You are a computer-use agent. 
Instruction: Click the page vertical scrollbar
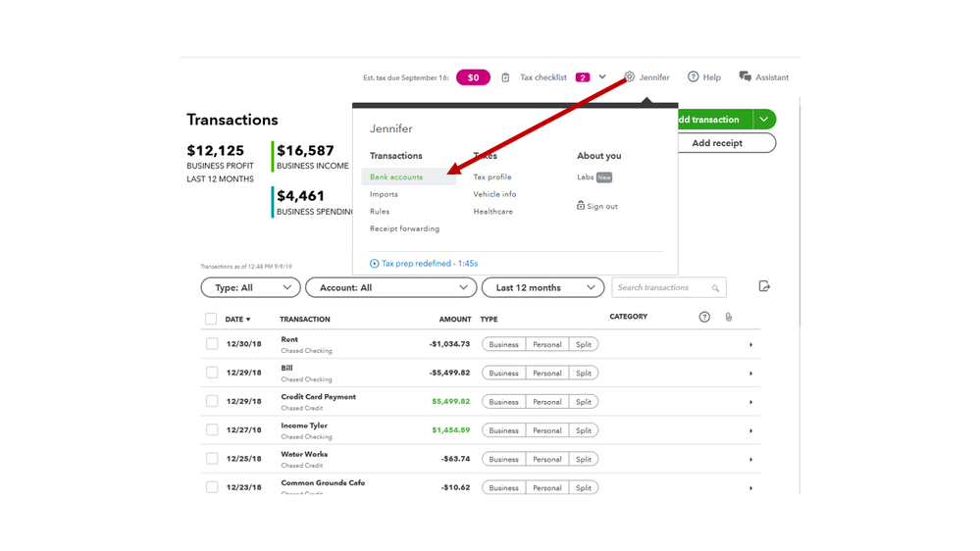799,213
